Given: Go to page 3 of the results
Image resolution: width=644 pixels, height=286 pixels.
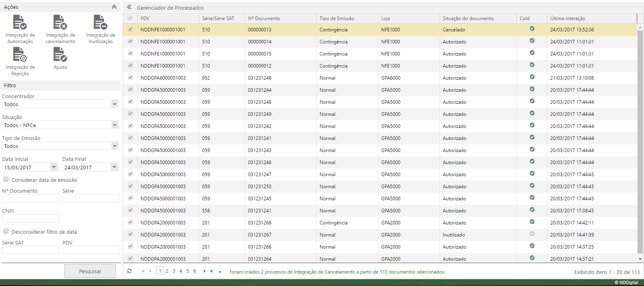Looking at the screenshot, I should [174, 271].
